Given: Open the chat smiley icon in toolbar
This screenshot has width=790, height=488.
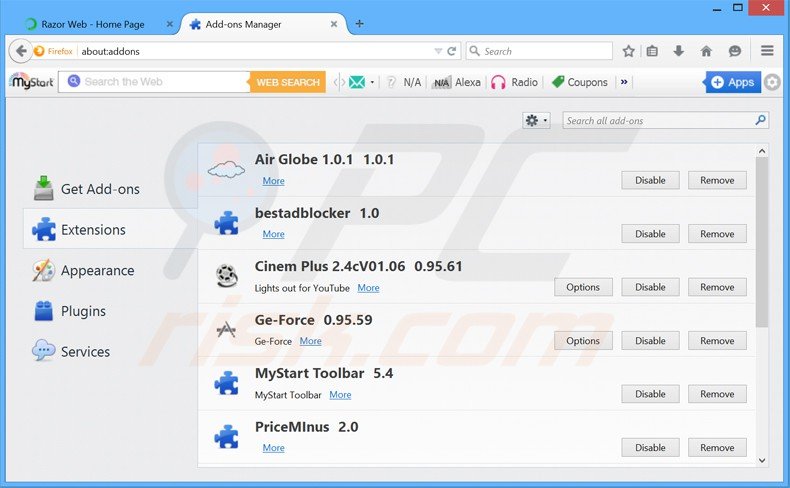Looking at the screenshot, I should click(x=735, y=51).
